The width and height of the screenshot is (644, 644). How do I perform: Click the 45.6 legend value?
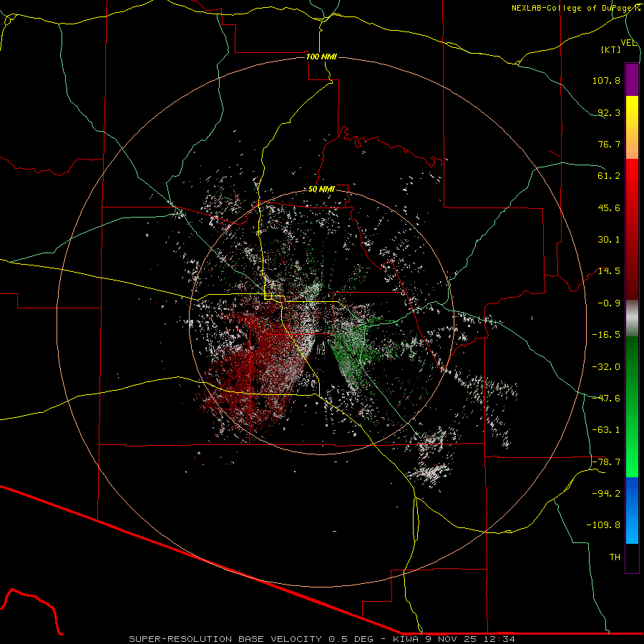(x=609, y=208)
